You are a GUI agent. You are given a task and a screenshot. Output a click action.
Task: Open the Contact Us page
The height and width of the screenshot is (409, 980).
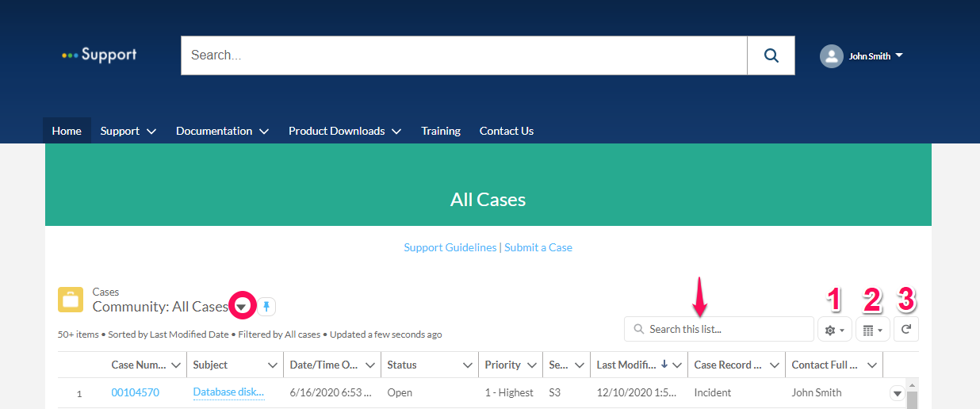(507, 131)
